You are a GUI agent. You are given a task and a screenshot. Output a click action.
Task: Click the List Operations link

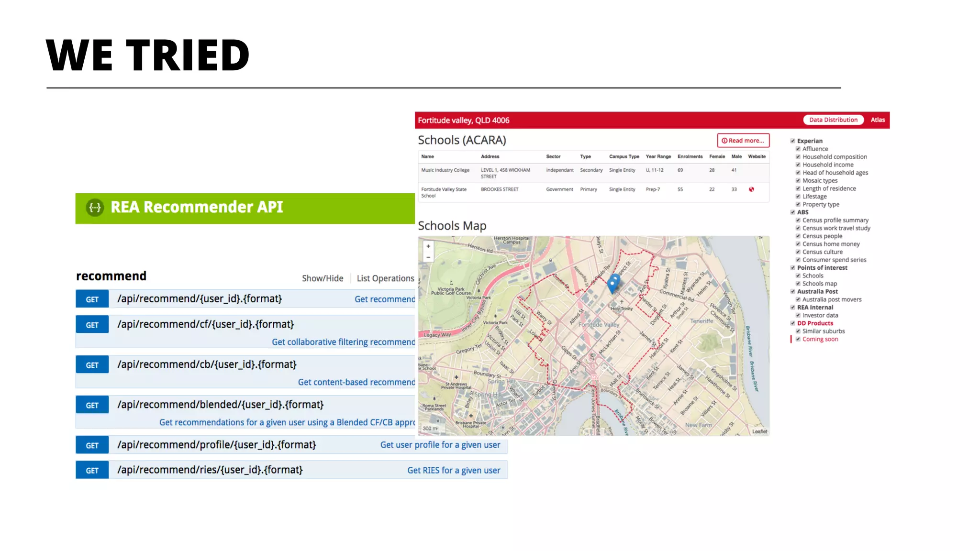pos(385,278)
